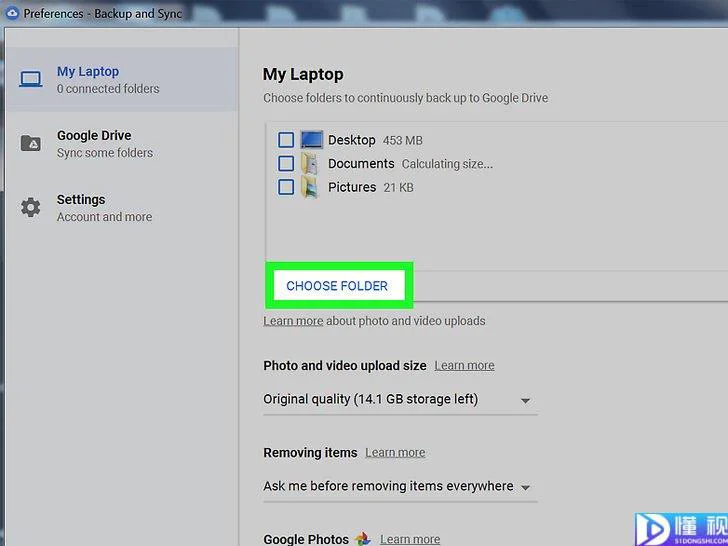The height and width of the screenshot is (546, 728).
Task: Click the Sync some folders subtitle
Action: click(x=105, y=153)
